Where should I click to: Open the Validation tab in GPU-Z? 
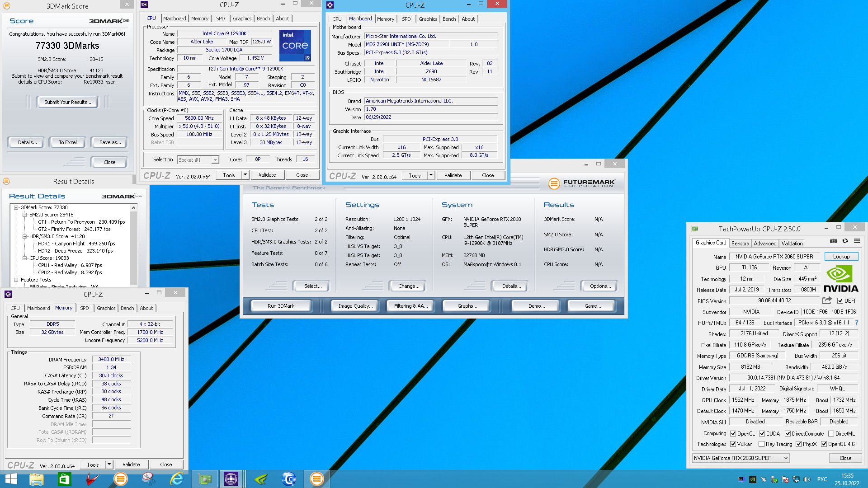[792, 243]
